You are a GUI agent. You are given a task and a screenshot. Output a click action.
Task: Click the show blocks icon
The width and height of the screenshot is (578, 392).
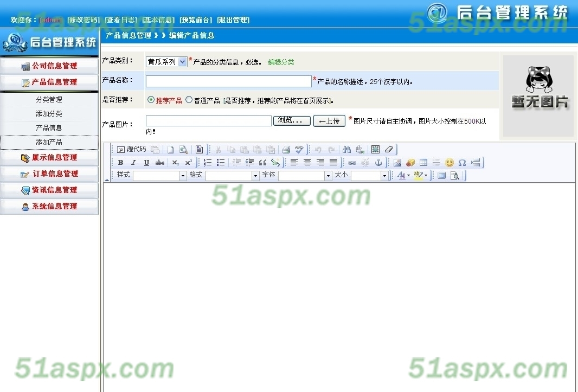tap(455, 176)
